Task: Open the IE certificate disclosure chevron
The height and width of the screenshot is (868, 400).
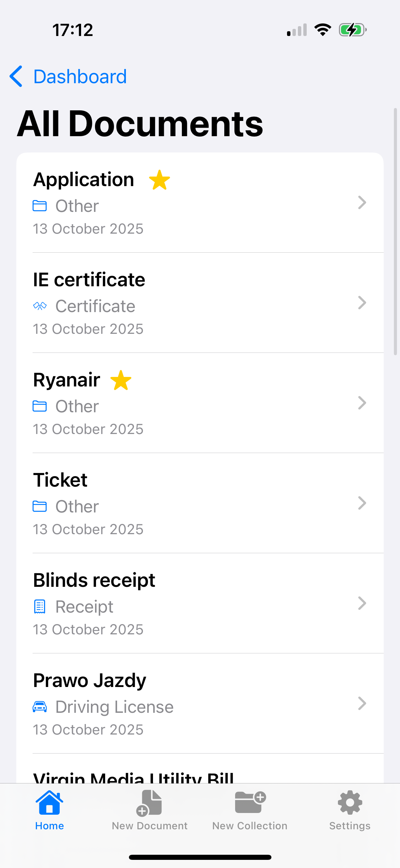Action: click(362, 303)
